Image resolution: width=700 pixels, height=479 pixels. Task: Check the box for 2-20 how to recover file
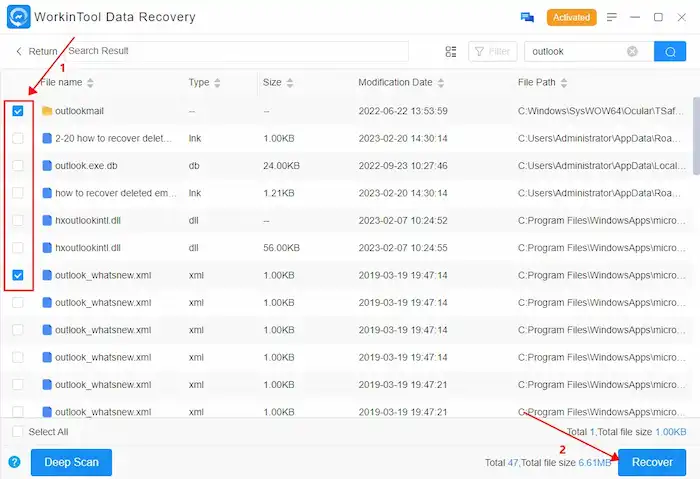[x=18, y=138]
